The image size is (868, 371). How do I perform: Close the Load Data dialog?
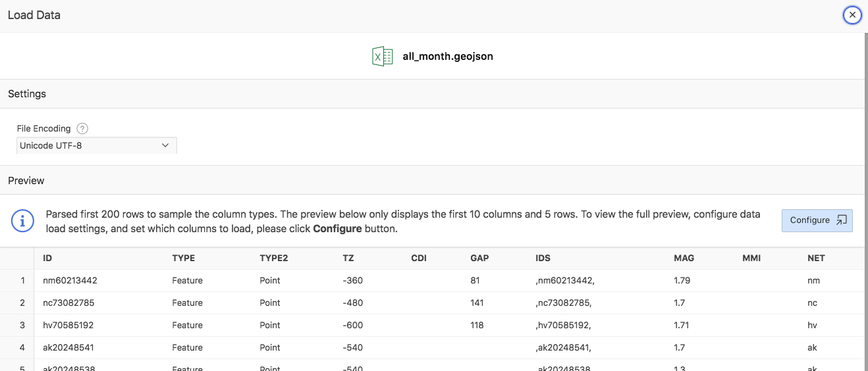point(852,14)
